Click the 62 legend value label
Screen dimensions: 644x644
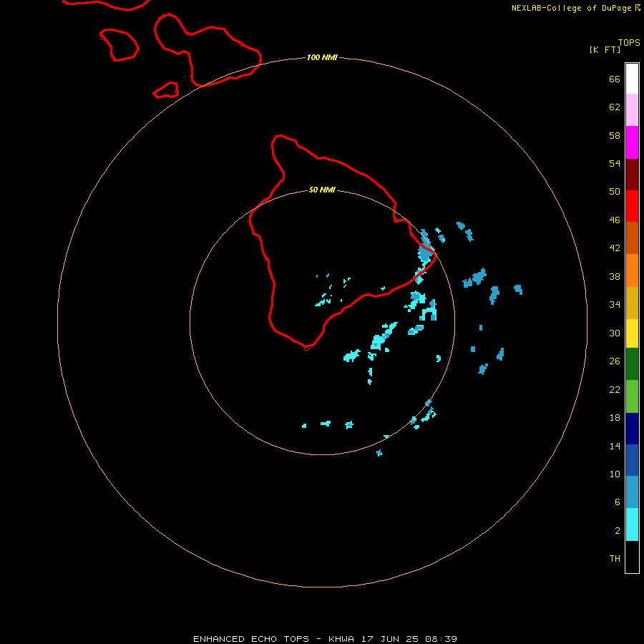point(615,107)
